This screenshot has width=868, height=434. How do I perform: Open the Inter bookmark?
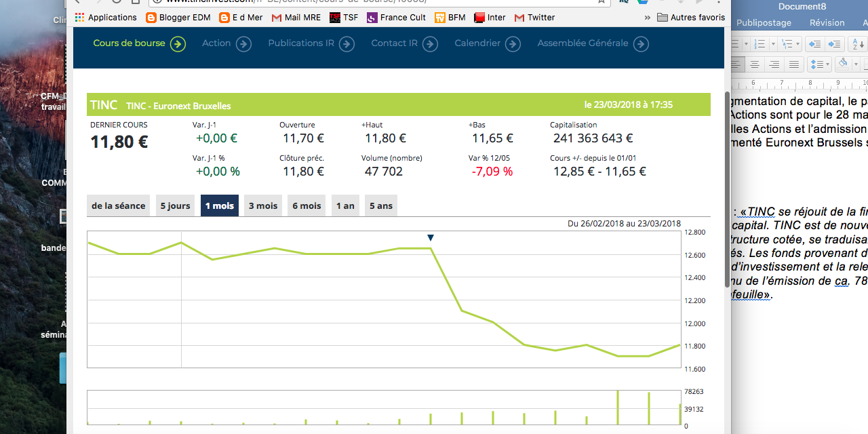[490, 18]
